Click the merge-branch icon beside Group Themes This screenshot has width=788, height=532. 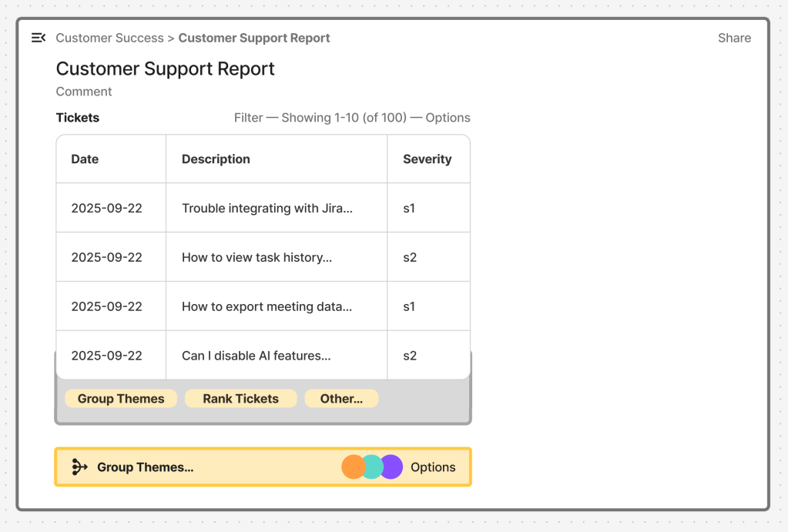[78, 466]
